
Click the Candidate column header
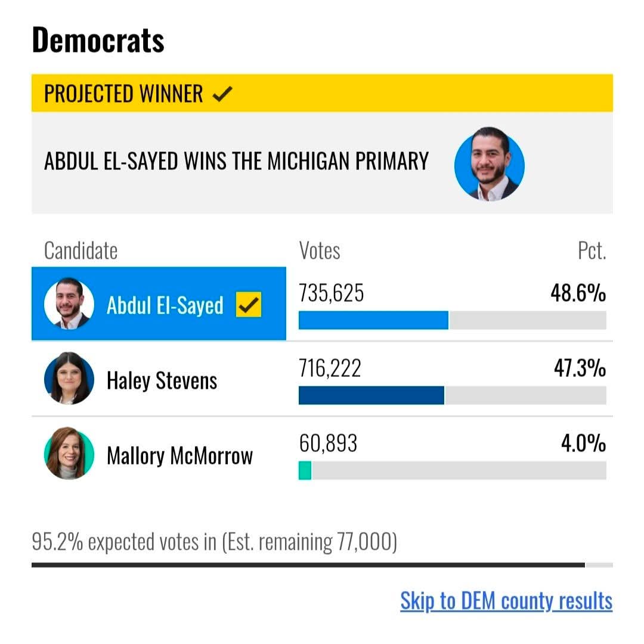(x=81, y=250)
